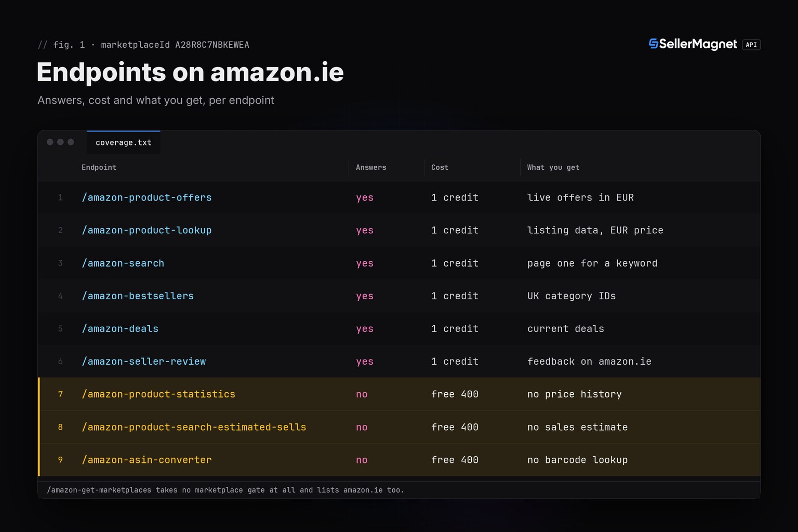Open the /amazon-product-search-estimated-sells endpoint
This screenshot has width=798, height=532.
pyautogui.click(x=194, y=427)
